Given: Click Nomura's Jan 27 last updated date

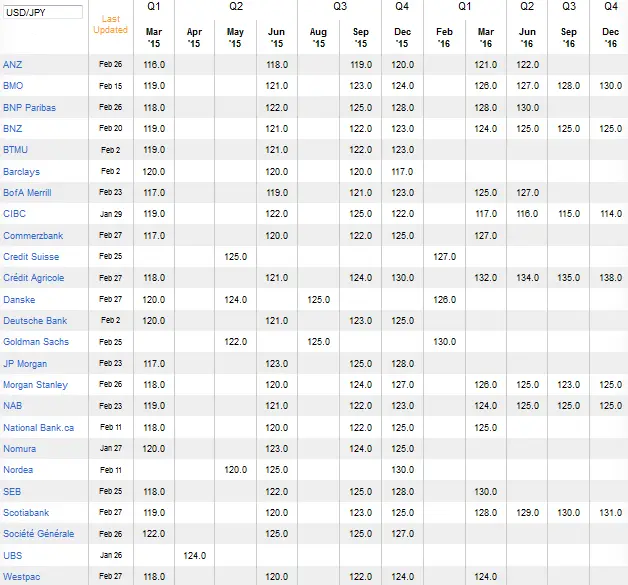Looking at the screenshot, I should click(111, 449).
